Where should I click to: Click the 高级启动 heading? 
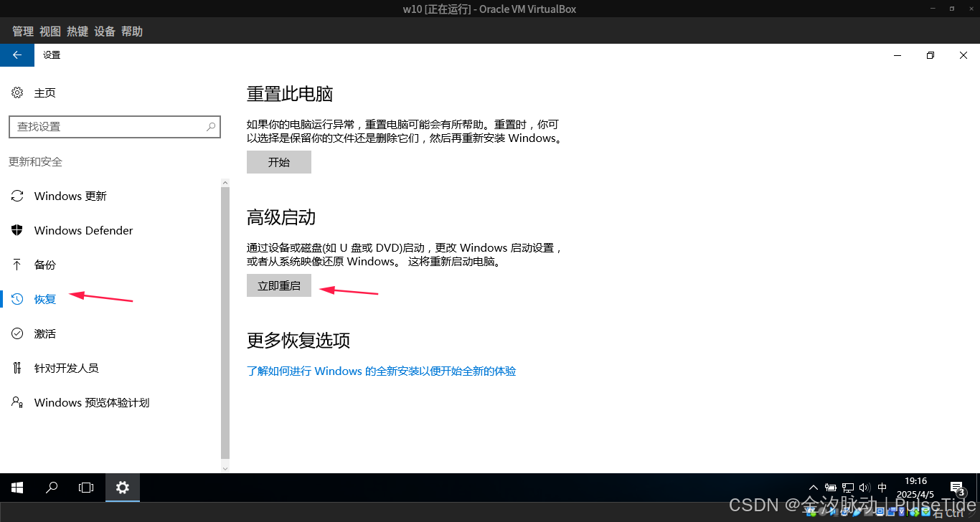[281, 217]
